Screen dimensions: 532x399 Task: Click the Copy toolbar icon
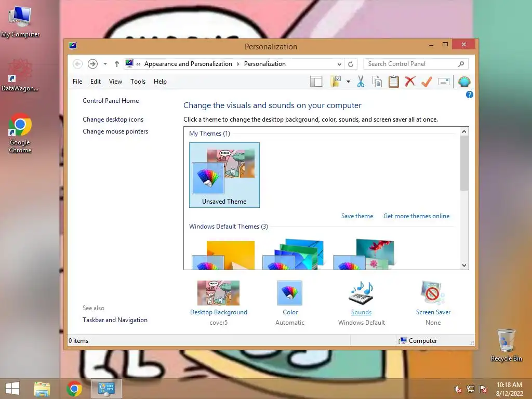[377, 82]
